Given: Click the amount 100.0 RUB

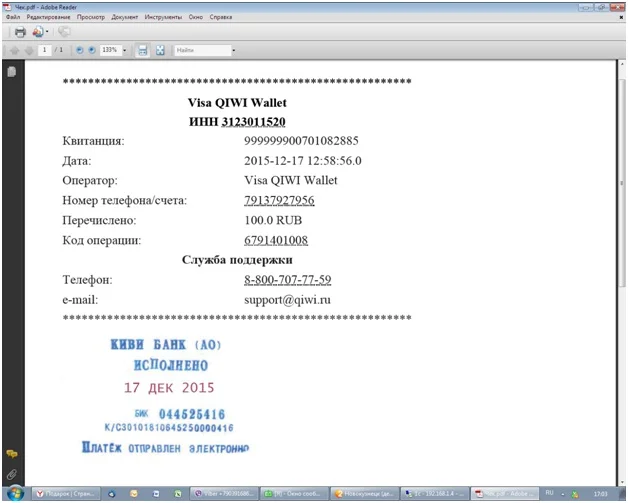Looking at the screenshot, I should click(x=273, y=220).
